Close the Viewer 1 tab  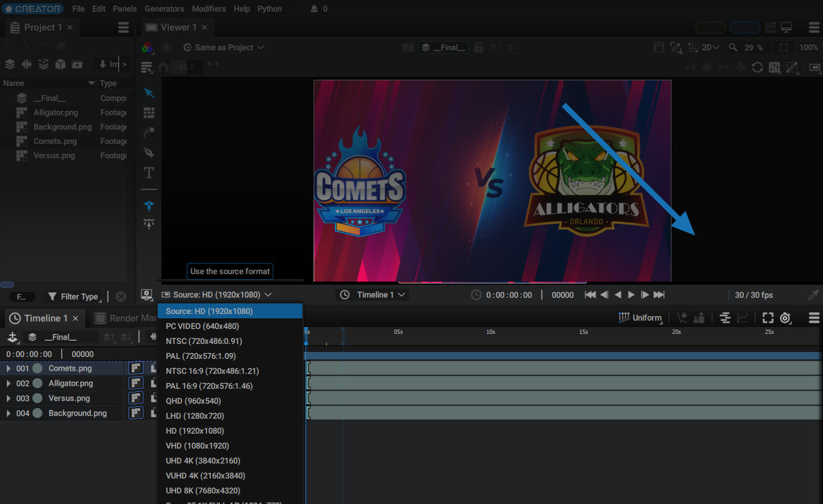pos(205,27)
